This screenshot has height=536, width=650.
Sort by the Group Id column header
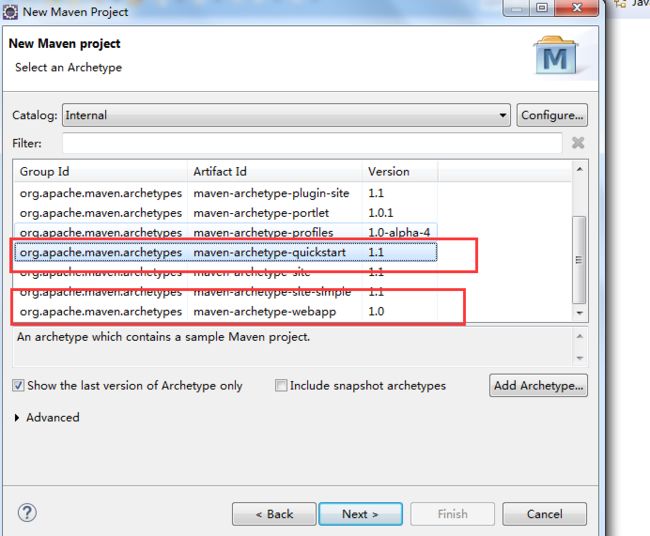[100, 171]
